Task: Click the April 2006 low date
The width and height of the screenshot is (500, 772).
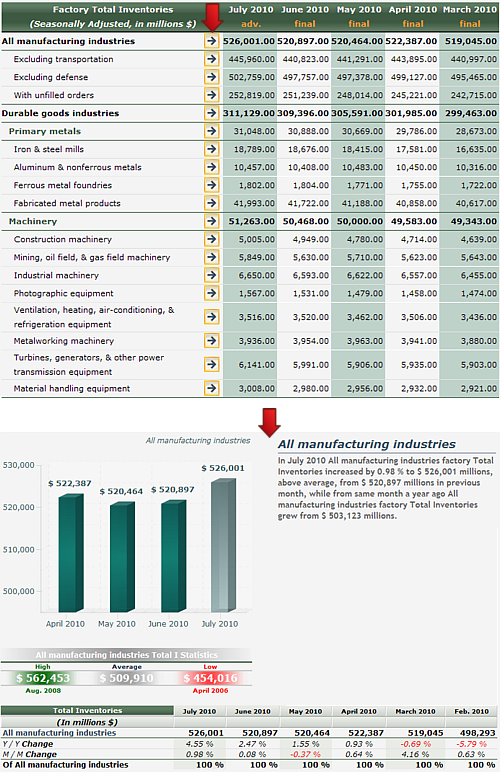Action: tap(211, 691)
